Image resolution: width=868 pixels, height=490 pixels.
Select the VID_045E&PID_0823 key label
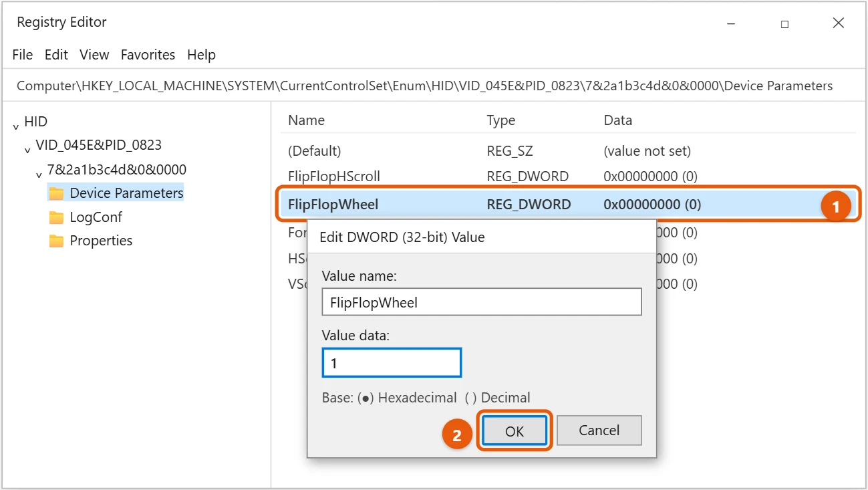click(x=99, y=145)
